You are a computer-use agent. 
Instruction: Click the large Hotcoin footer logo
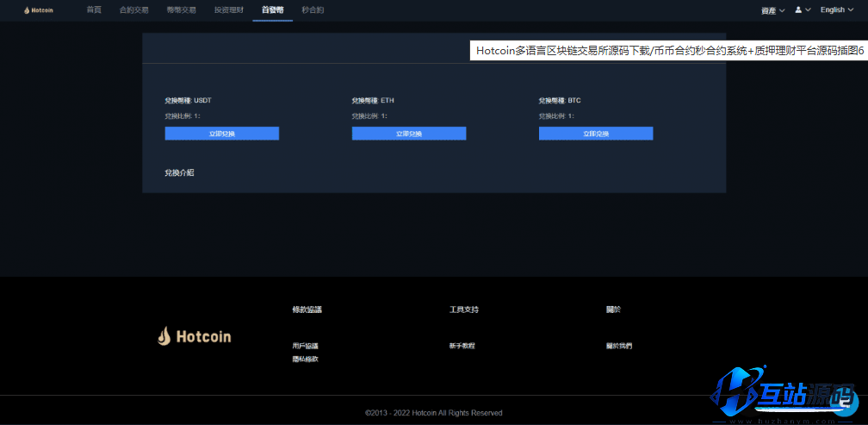tap(195, 336)
